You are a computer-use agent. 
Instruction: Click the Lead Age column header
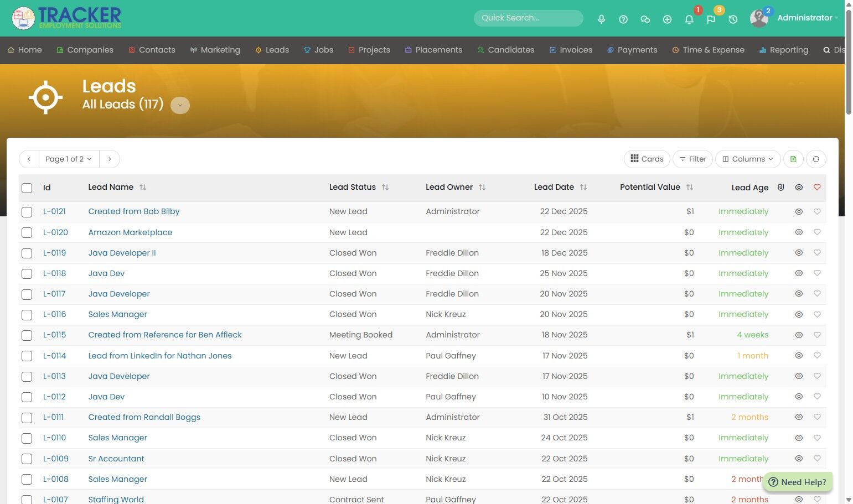point(750,188)
